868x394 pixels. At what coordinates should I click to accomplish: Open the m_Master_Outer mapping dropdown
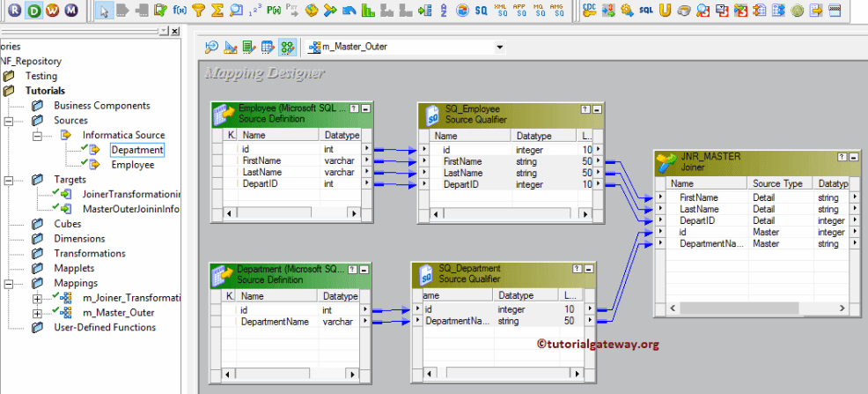click(x=500, y=47)
